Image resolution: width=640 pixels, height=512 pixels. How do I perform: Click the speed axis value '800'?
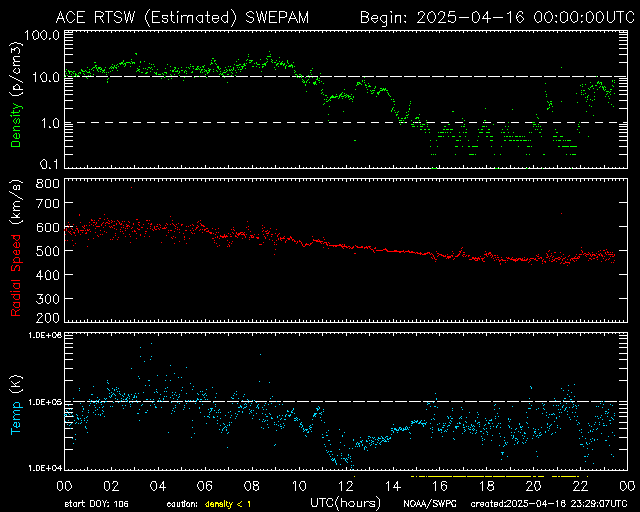pyautogui.click(x=48, y=183)
